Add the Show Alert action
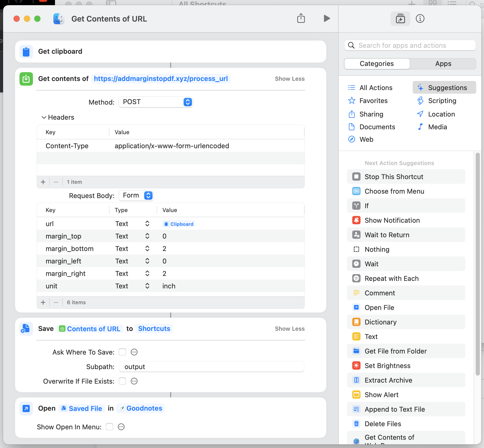The image size is (484, 448). pyautogui.click(x=406, y=395)
